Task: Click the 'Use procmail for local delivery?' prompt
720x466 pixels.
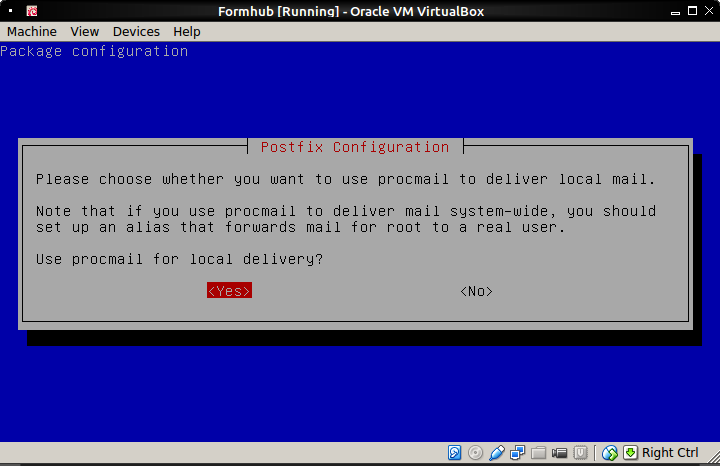Action: [180, 259]
